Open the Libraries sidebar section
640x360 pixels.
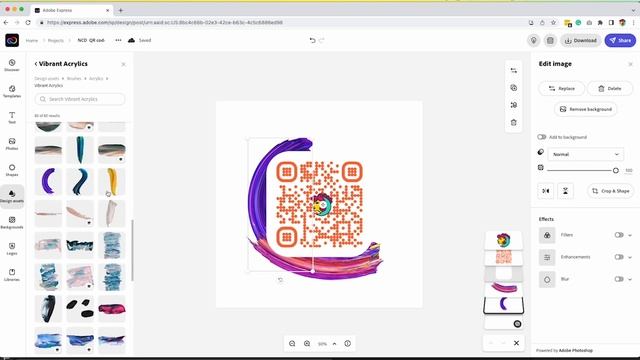pyautogui.click(x=12, y=275)
